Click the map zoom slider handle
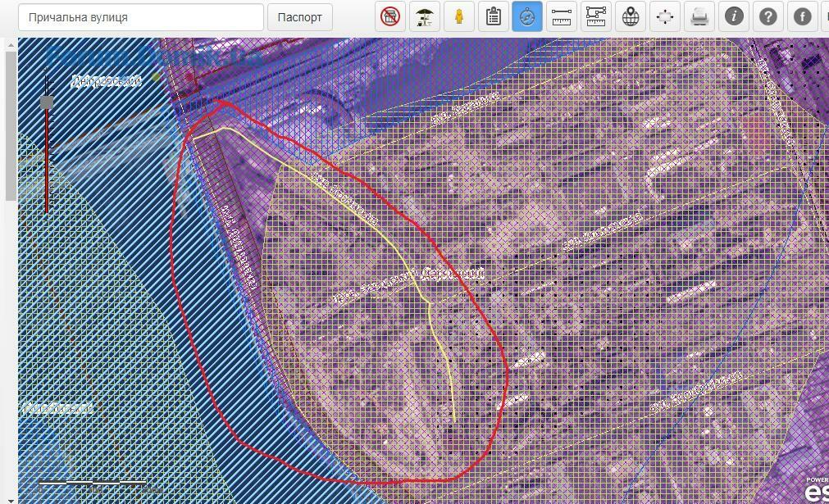Image resolution: width=829 pixels, height=504 pixels. click(47, 102)
